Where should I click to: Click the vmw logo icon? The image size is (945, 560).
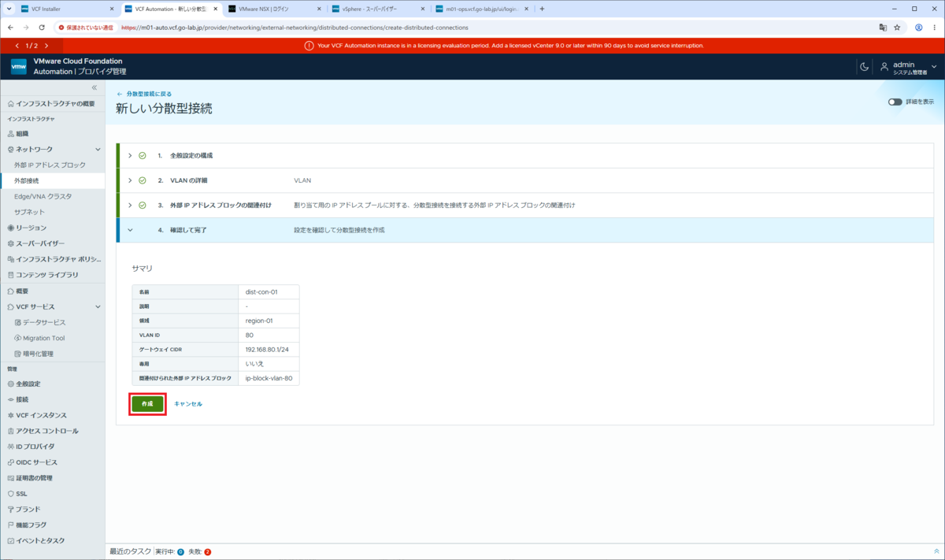pos(19,67)
